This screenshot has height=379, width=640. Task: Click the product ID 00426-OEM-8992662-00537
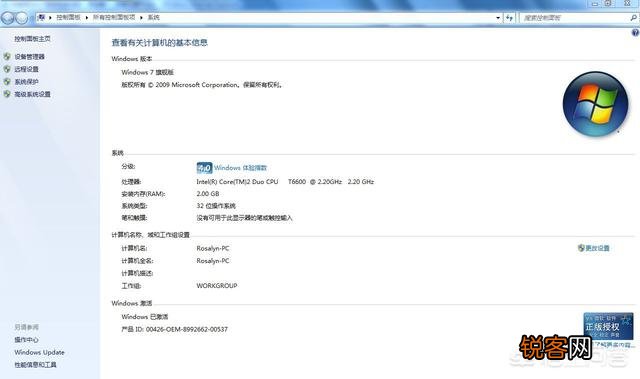(187, 329)
